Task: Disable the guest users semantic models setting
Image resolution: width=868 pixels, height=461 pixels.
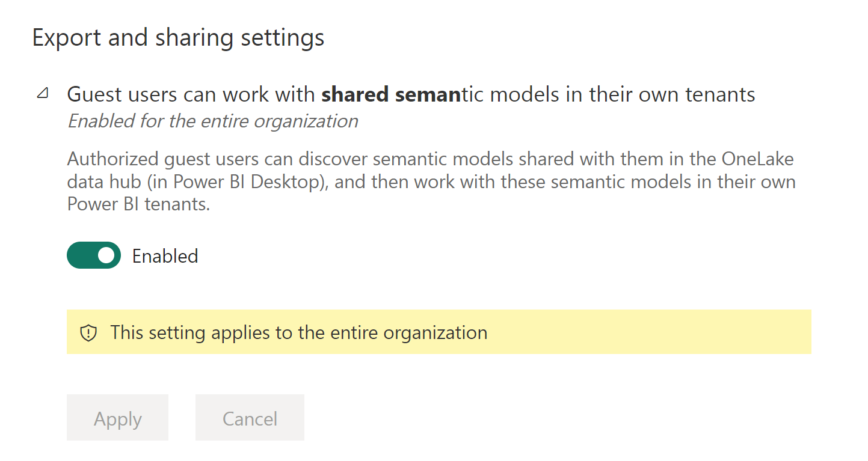Action: 94,255
